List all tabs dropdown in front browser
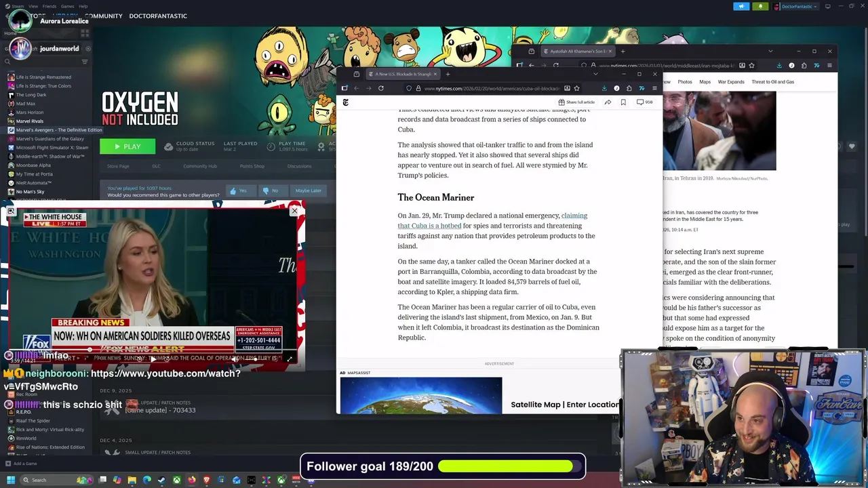This screenshot has height=488, width=868. click(596, 74)
